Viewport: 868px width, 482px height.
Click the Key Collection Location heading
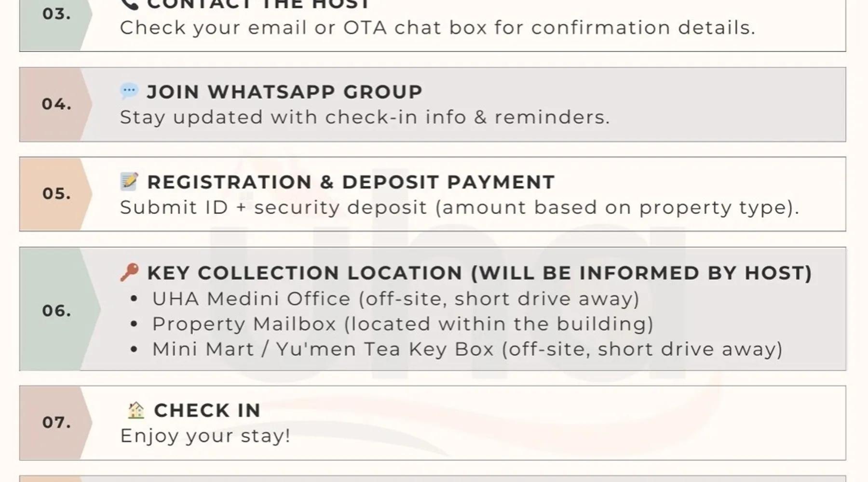[x=479, y=273]
